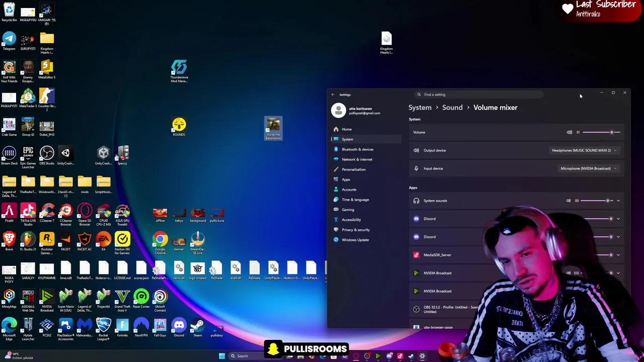Open the OBS Studio desktop shortcut
The width and height of the screenshot is (644, 362).
[x=47, y=156]
